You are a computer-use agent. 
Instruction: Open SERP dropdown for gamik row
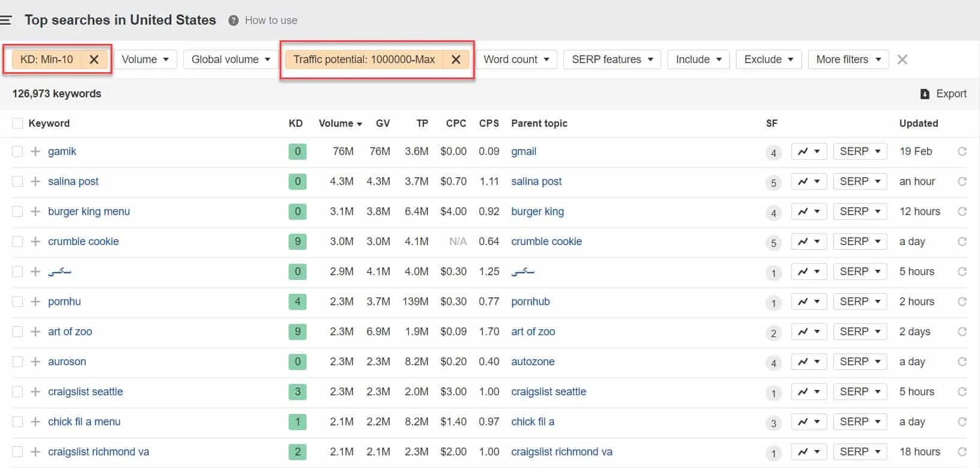click(x=860, y=151)
